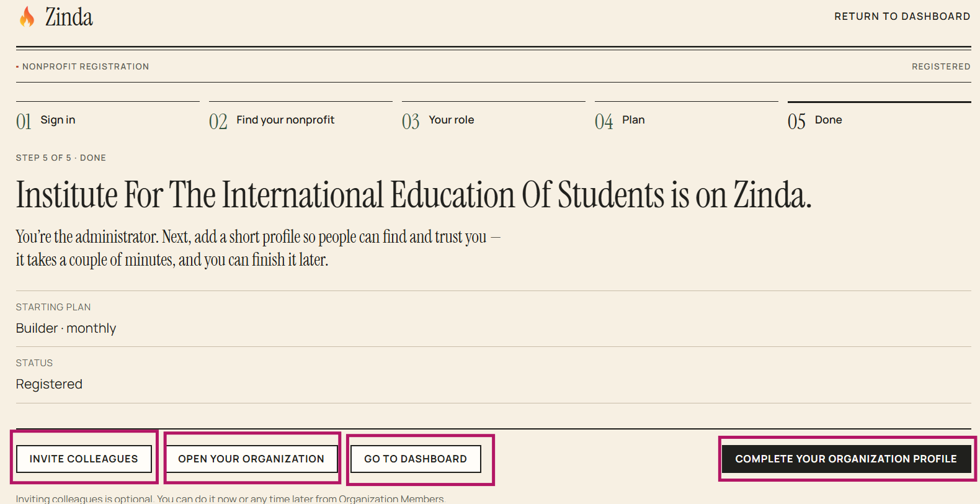Image resolution: width=980 pixels, height=504 pixels.
Task: Click the 'Step 5 of 5 · Done' text
Action: click(x=61, y=158)
